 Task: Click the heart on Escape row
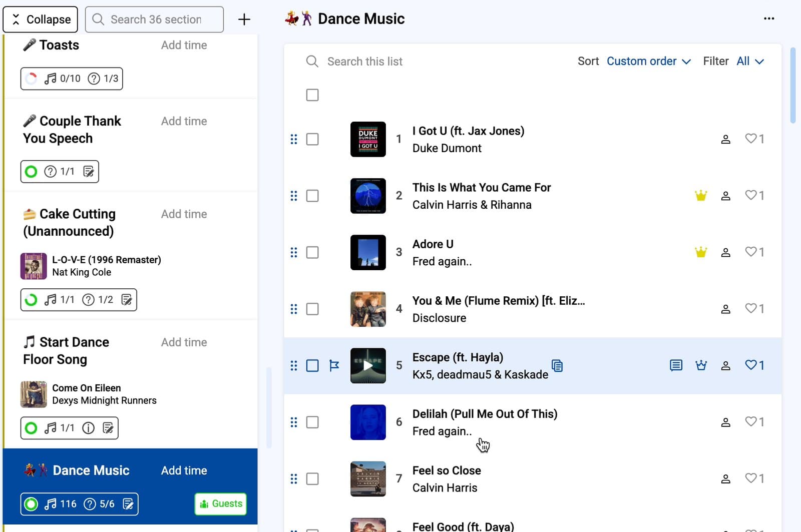pyautogui.click(x=750, y=365)
